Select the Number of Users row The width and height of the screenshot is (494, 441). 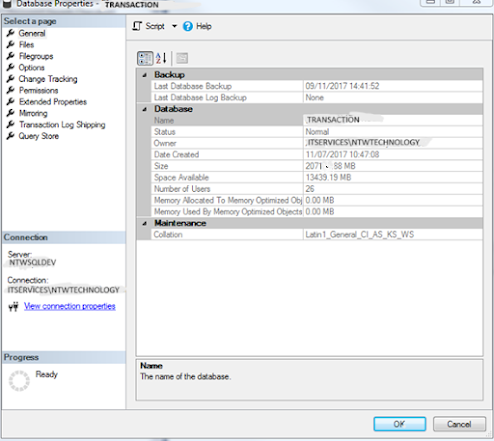[x=317, y=189]
